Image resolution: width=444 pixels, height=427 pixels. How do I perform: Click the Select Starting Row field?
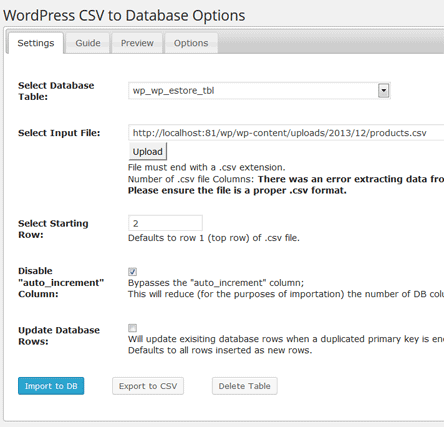pos(165,223)
